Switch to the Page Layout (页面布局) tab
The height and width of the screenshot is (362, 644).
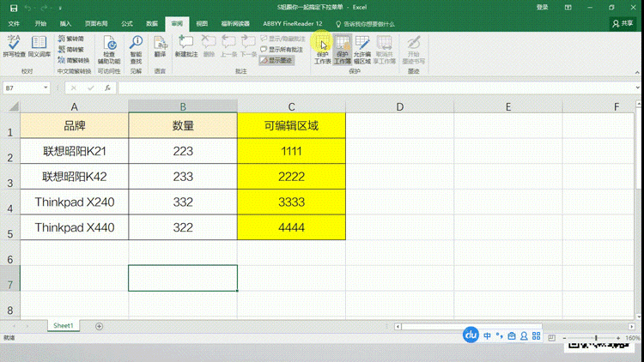[96, 24]
